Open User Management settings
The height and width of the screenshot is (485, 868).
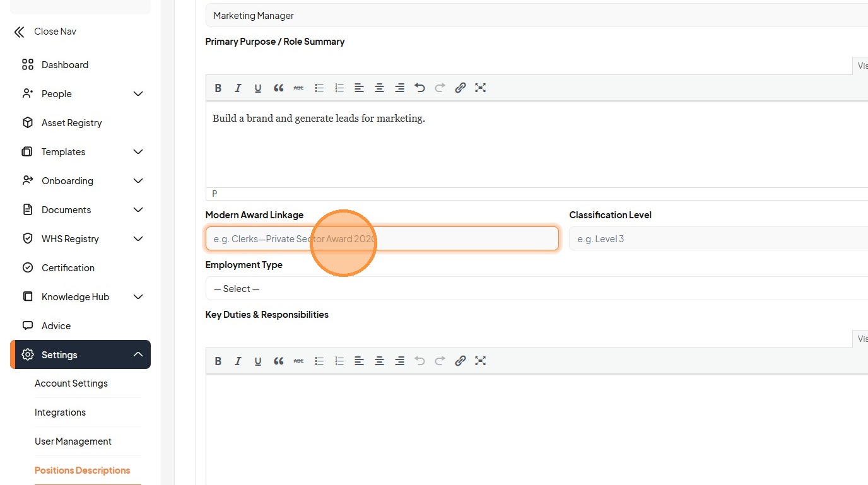73,441
